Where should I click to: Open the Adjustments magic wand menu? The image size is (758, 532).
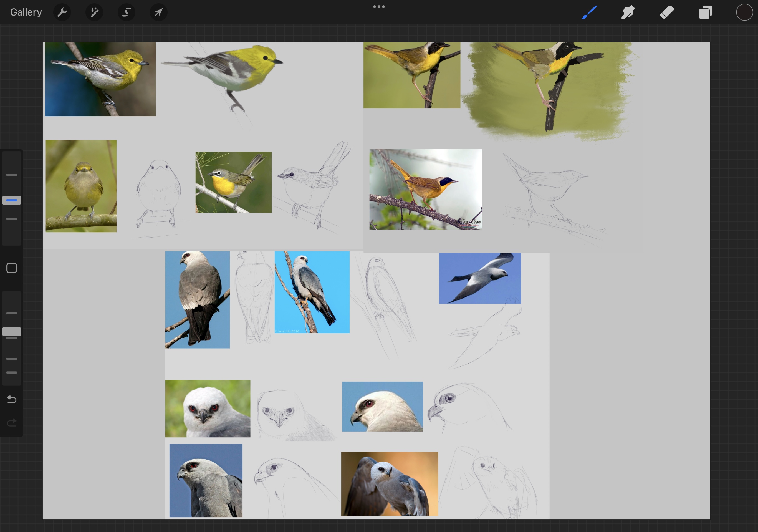click(94, 12)
